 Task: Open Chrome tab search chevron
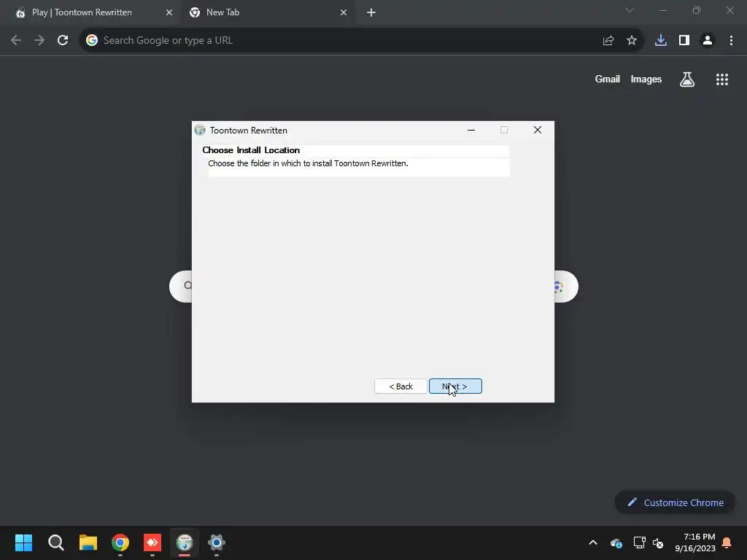[630, 10]
